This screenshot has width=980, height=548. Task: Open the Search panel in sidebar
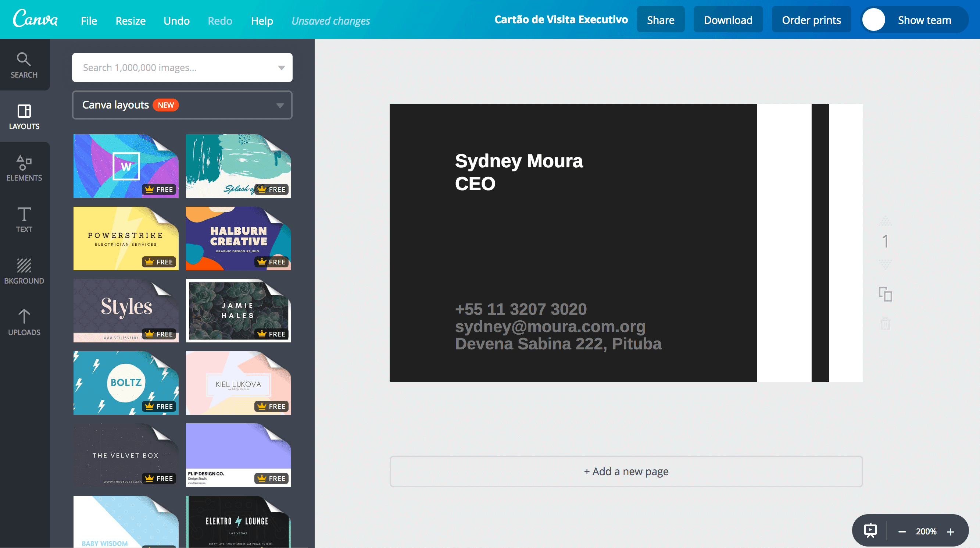(x=24, y=65)
